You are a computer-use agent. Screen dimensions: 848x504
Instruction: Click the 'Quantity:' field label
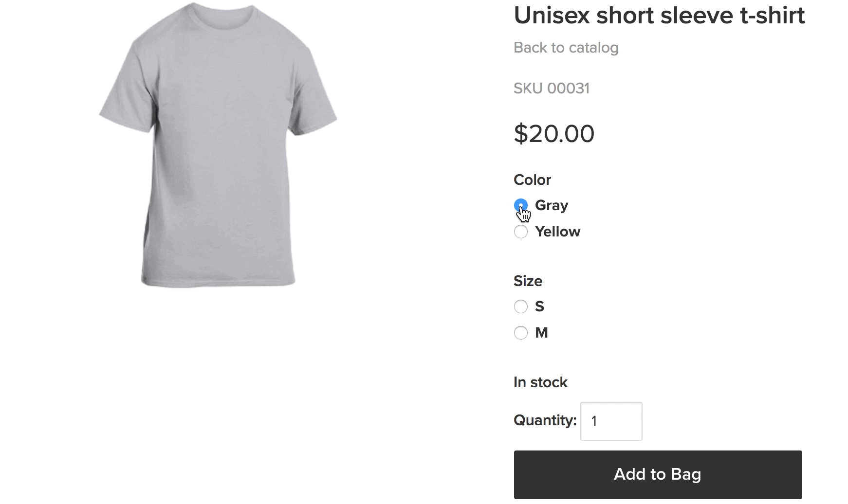click(x=545, y=420)
